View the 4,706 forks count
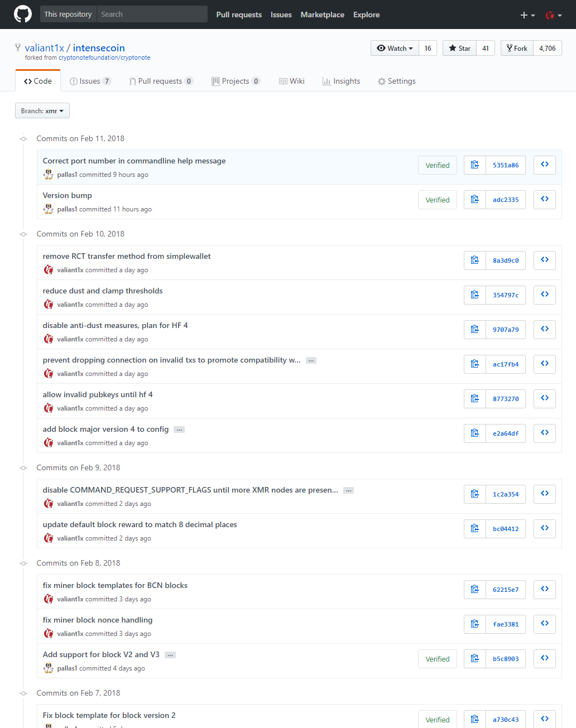 (548, 48)
